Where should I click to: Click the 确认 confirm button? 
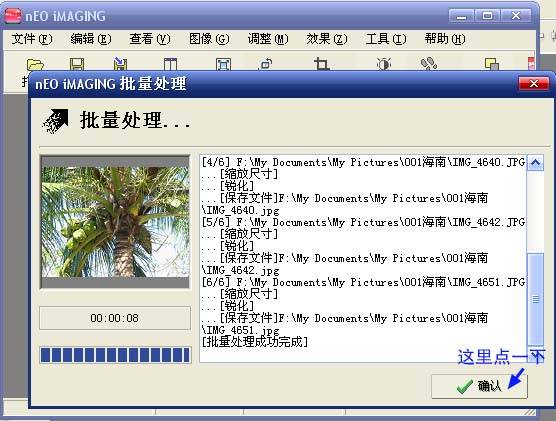click(479, 386)
